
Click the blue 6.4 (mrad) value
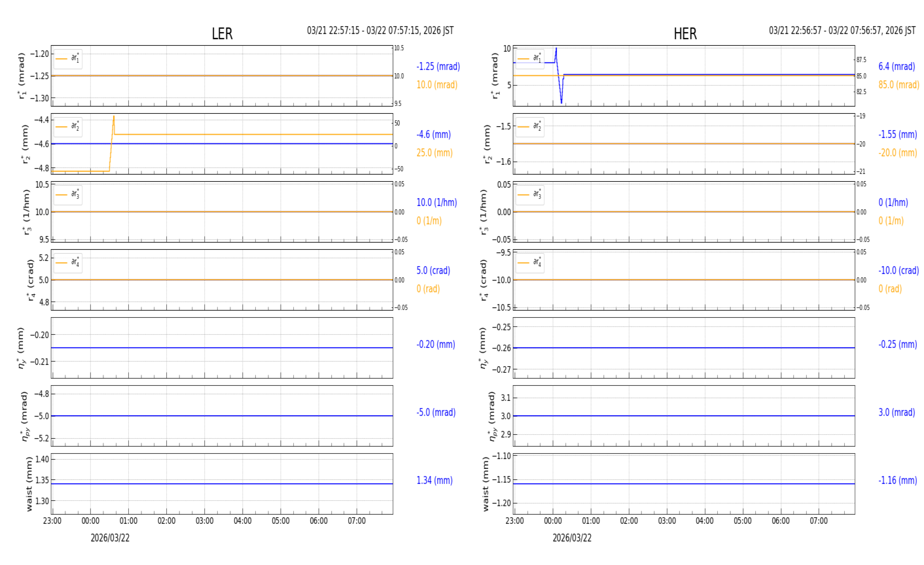(897, 66)
